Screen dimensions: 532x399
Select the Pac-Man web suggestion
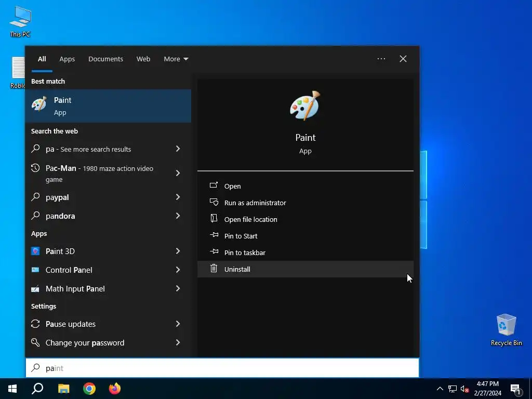pyautogui.click(x=108, y=174)
